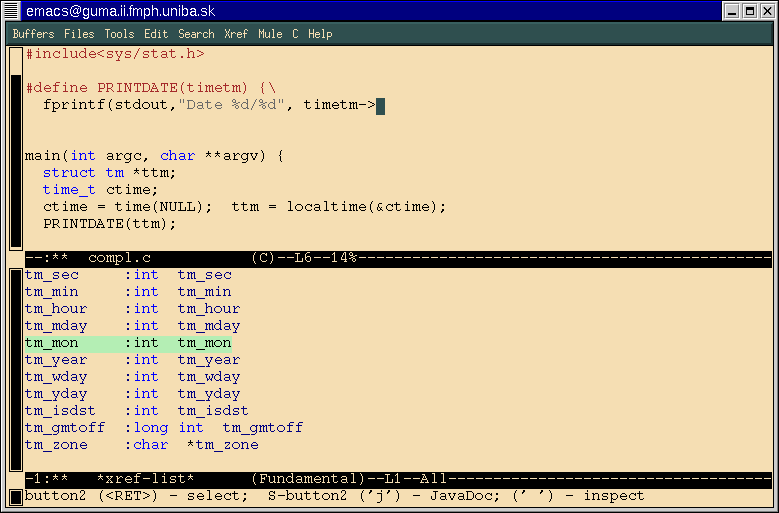Select the tm_zone completion entry
The width and height of the screenshot is (779, 513).
point(142,444)
